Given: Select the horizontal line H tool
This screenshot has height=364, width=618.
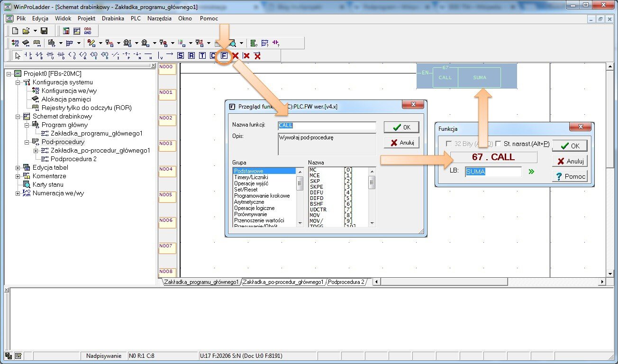Looking at the screenshot, I should (x=148, y=56).
